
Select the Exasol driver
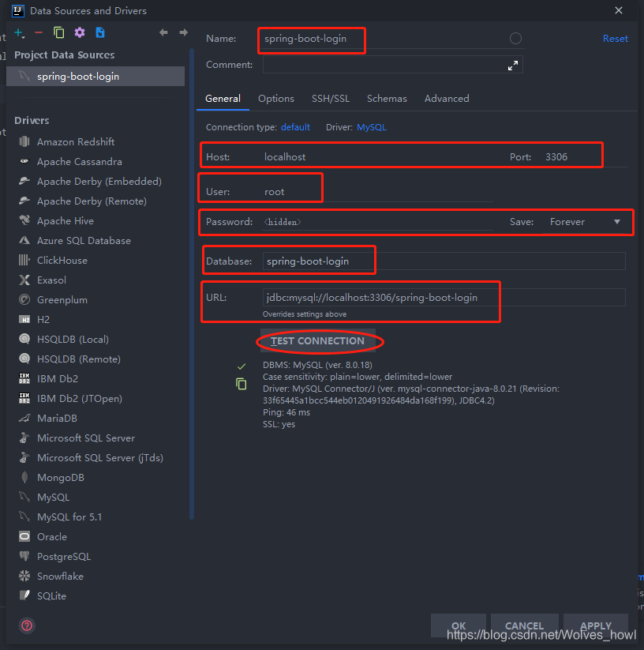point(51,280)
